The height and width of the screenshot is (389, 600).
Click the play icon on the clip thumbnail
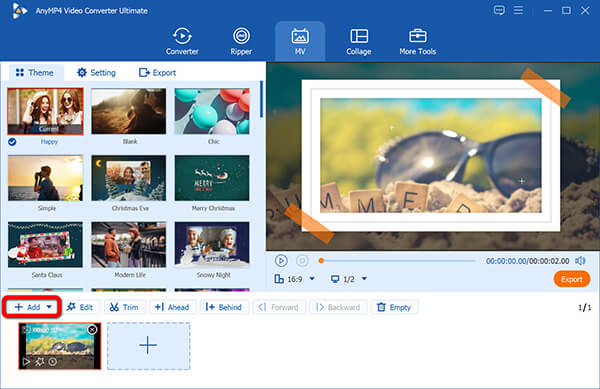tap(26, 361)
